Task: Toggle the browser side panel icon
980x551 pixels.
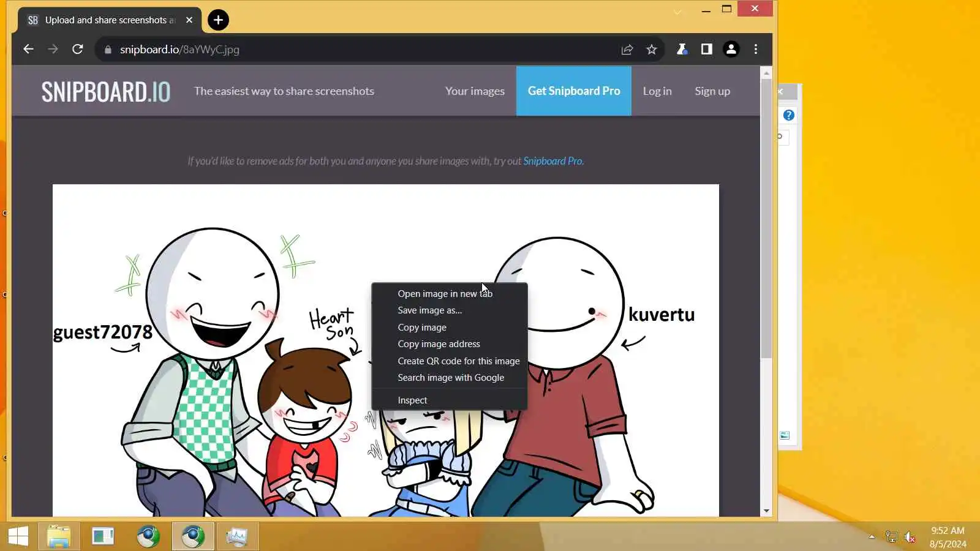Action: pyautogui.click(x=706, y=49)
